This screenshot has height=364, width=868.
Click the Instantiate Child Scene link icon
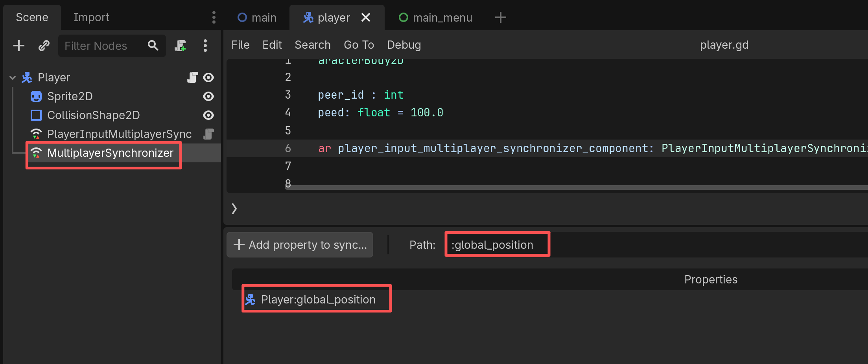coord(44,46)
